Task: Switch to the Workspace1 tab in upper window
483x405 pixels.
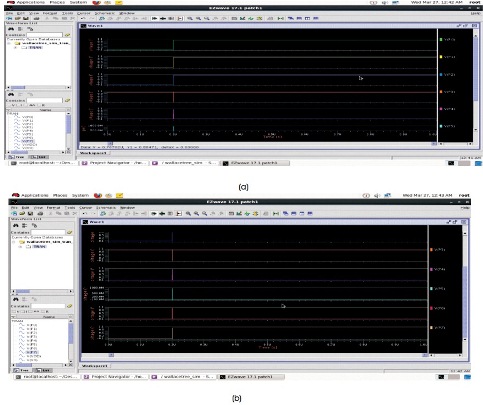Action: [x=93, y=153]
